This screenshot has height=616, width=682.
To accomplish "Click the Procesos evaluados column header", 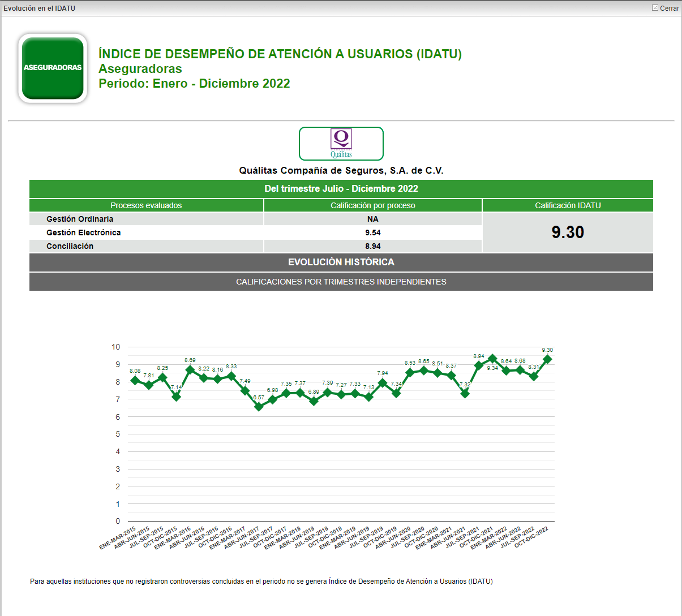I will pos(146,205).
